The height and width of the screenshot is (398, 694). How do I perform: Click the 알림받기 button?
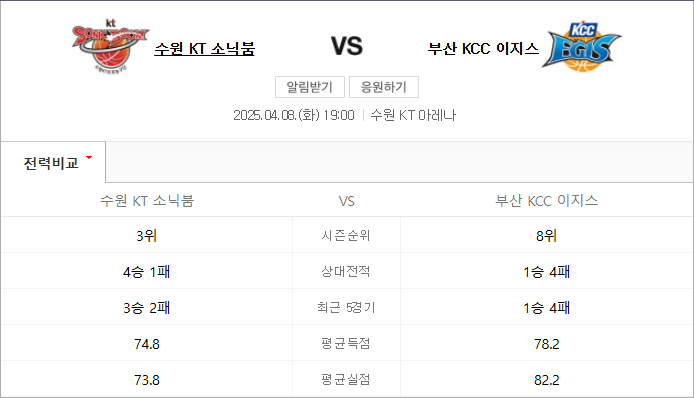[310, 87]
